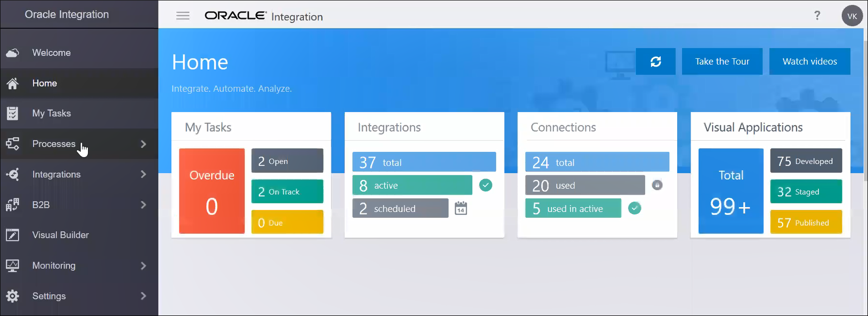Open help via question mark icon
The height and width of the screenshot is (316, 868).
pos(817,15)
